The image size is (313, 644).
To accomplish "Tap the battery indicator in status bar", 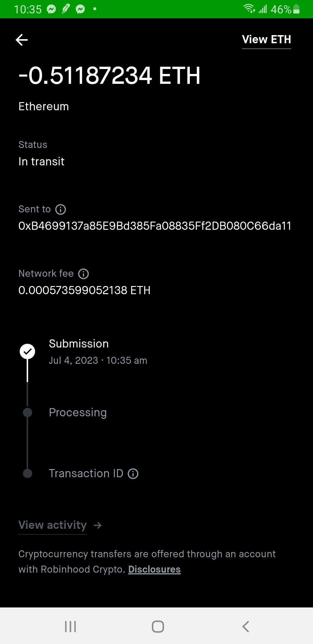I will [296, 9].
